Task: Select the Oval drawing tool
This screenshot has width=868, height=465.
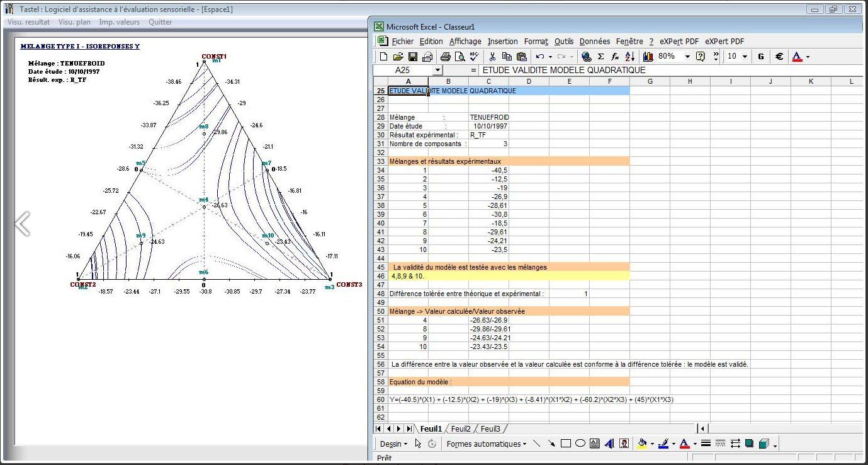Action: 580,444
